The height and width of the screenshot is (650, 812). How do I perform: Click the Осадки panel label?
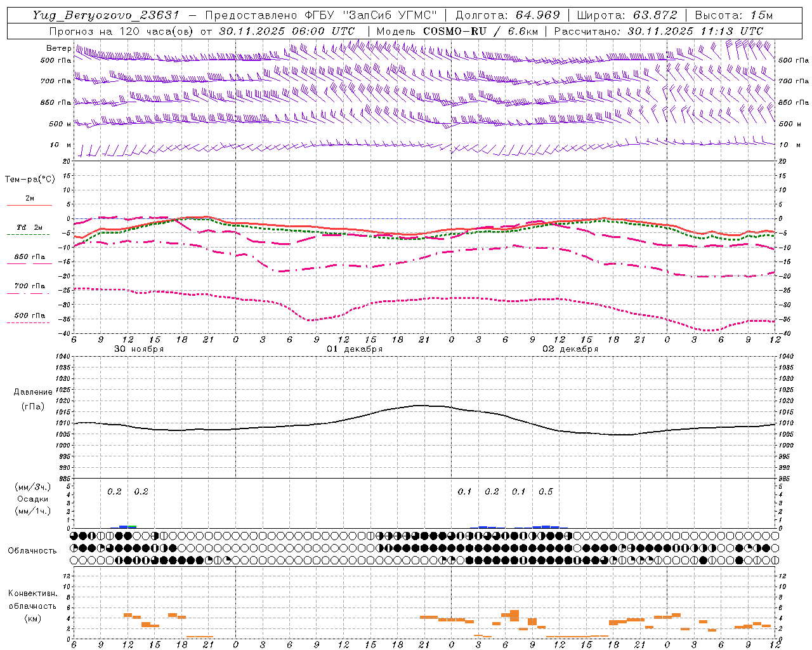(33, 499)
